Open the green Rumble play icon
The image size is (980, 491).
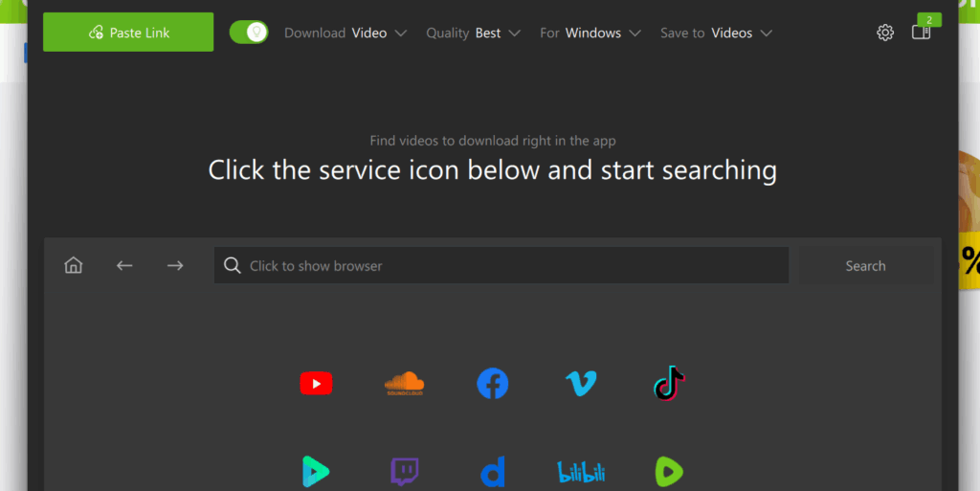669,472
